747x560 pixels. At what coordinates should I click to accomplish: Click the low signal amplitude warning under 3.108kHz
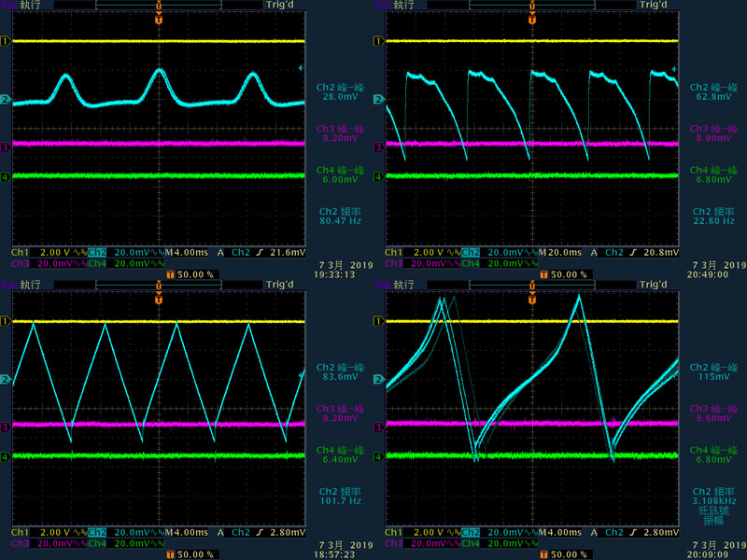(x=713, y=516)
